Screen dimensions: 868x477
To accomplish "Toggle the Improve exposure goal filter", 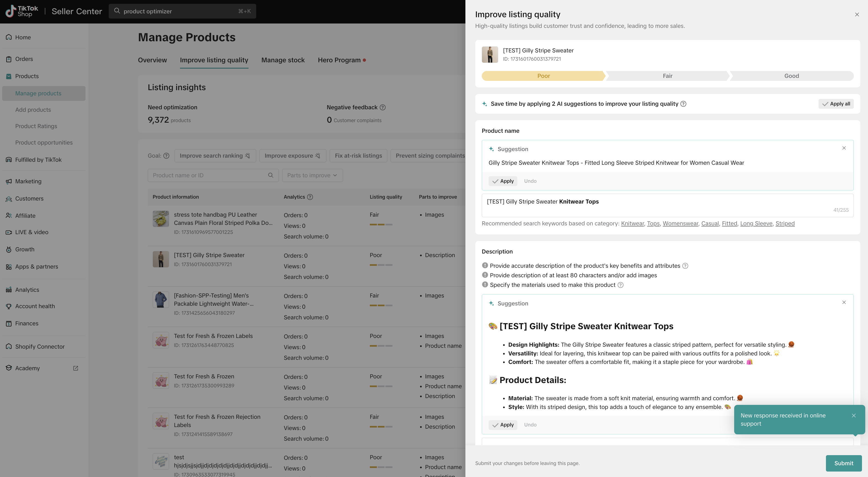I will 292,156.
